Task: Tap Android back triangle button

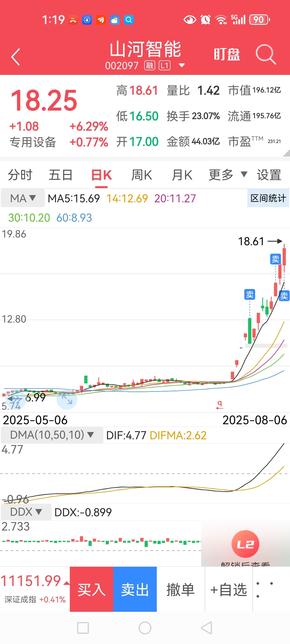Action: click(207, 628)
